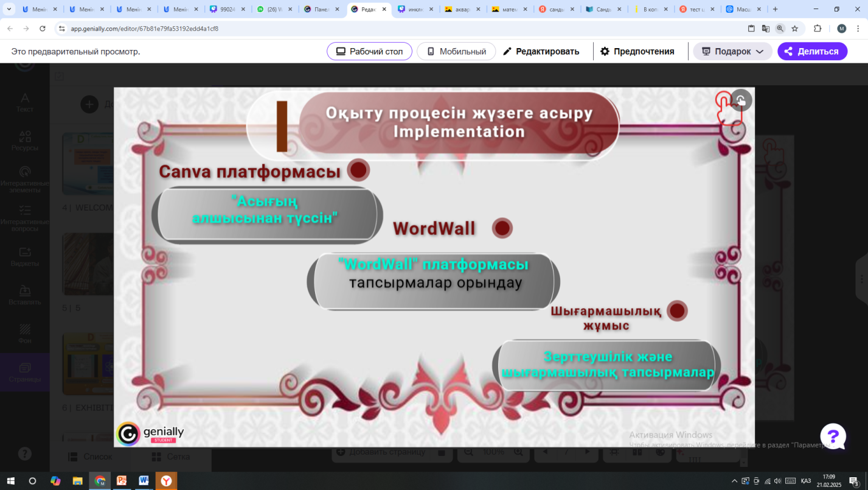This screenshot has height=490, width=868.
Task: Switch to the инклю browser tab
Action: pyautogui.click(x=417, y=9)
